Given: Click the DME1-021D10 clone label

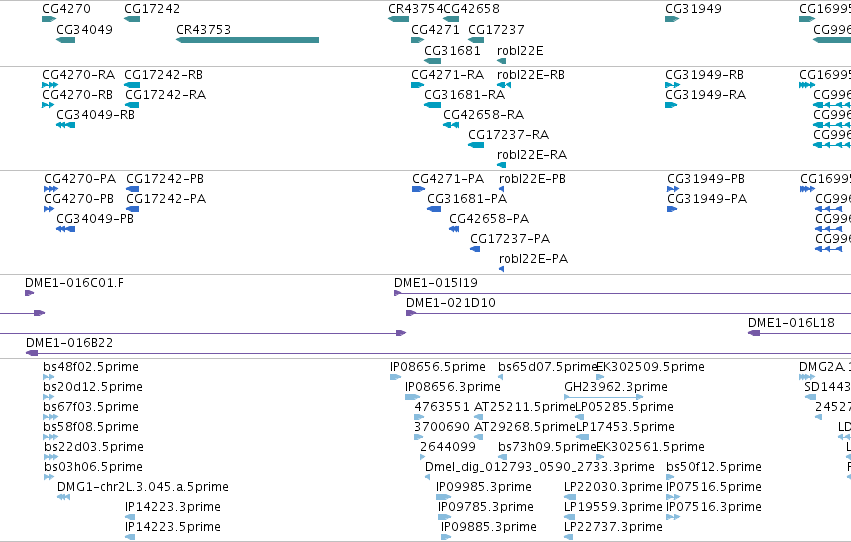Looking at the screenshot, I should pyautogui.click(x=450, y=303).
